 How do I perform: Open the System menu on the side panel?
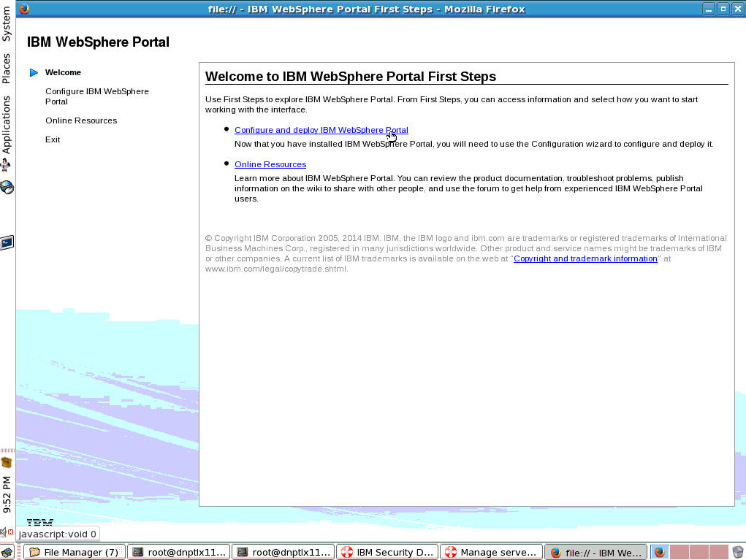pos(6,24)
